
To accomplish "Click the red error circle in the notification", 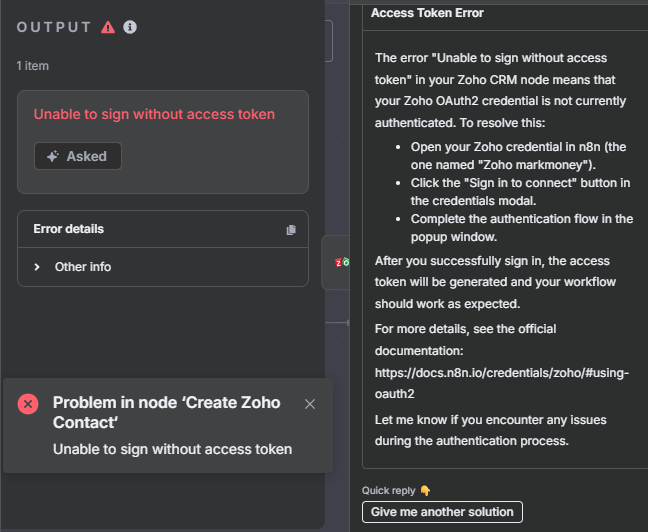I will click(28, 404).
